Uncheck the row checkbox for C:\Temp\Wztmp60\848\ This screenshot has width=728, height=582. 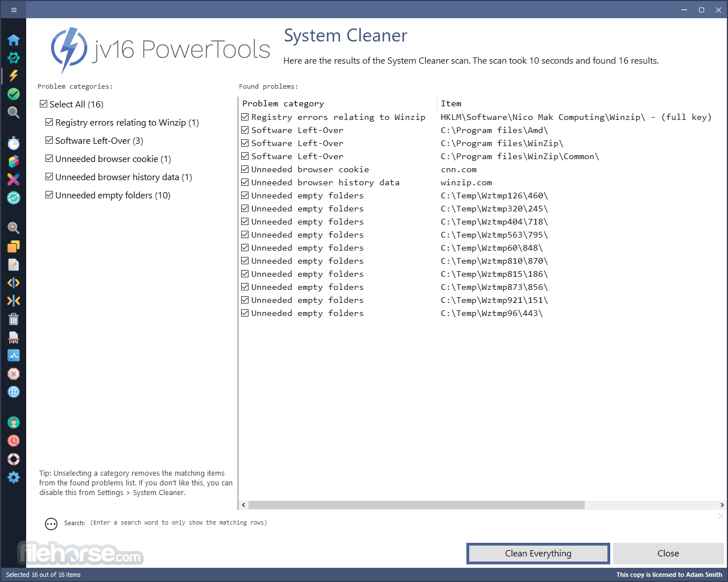point(245,248)
